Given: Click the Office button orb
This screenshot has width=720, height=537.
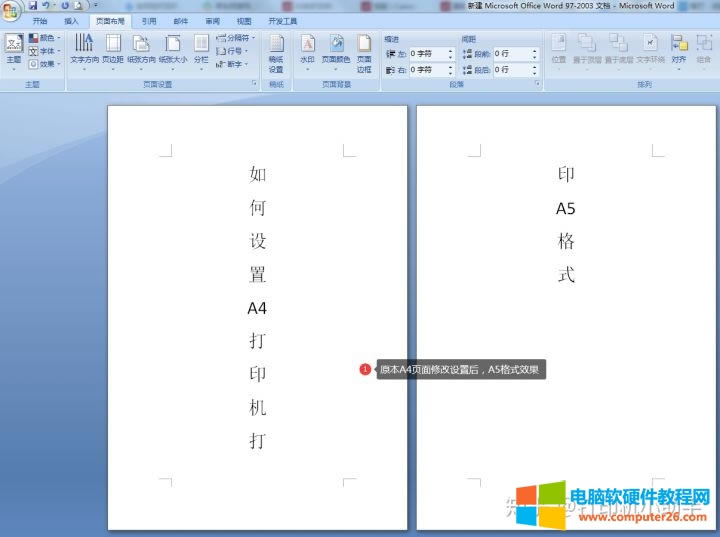Looking at the screenshot, I should point(11,8).
